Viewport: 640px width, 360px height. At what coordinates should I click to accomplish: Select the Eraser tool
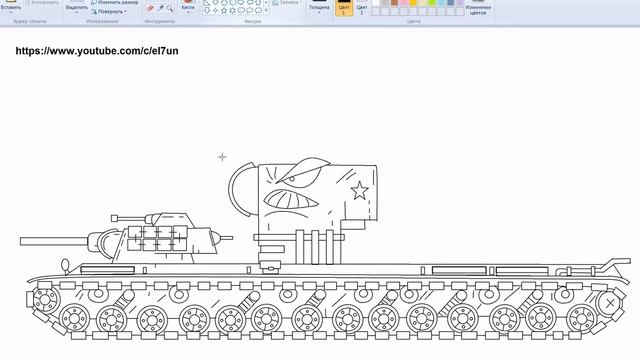(150, 8)
